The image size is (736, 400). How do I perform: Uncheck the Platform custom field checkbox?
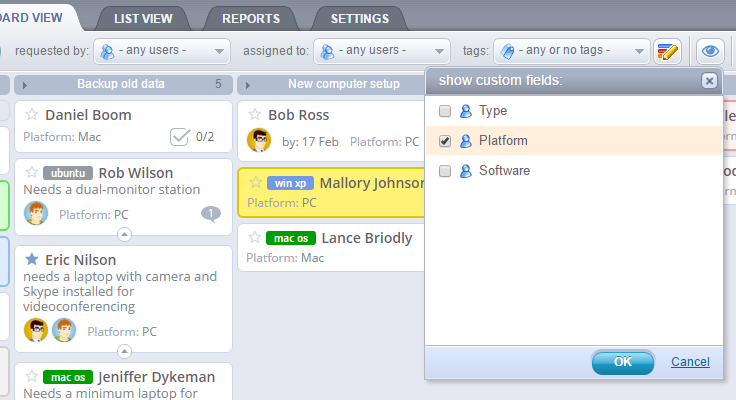tap(445, 141)
